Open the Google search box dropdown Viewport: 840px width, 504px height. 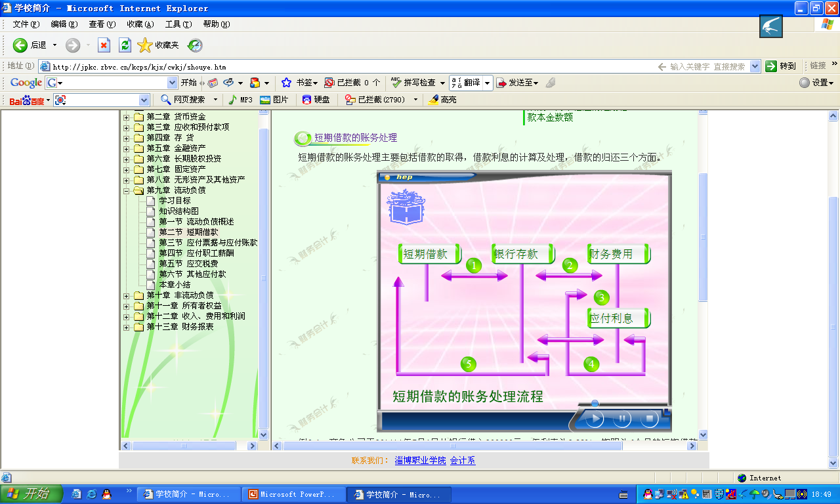[x=173, y=83]
